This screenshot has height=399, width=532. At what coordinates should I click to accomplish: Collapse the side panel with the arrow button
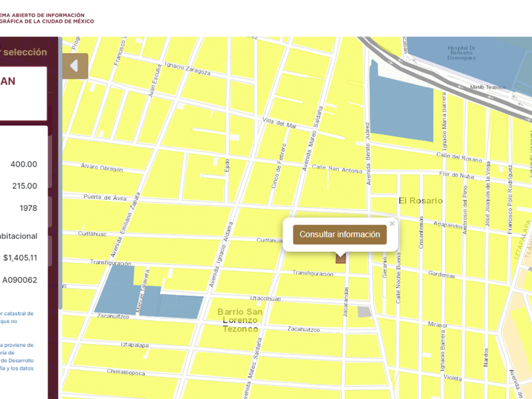75,66
